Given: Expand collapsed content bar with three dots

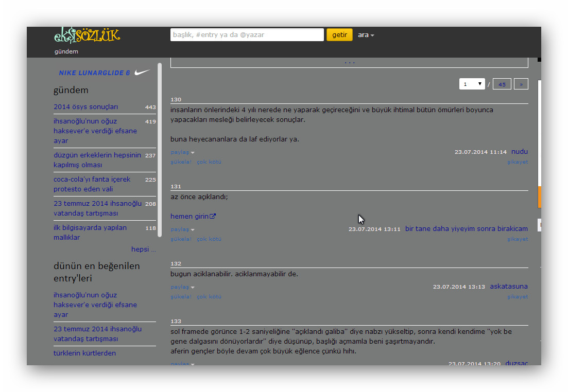Looking at the screenshot, I should [349, 62].
